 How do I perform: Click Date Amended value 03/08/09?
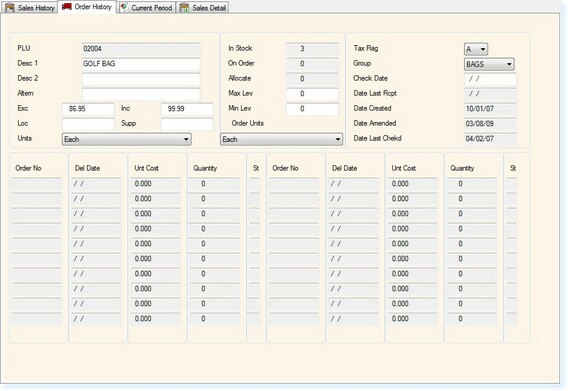pyautogui.click(x=490, y=124)
